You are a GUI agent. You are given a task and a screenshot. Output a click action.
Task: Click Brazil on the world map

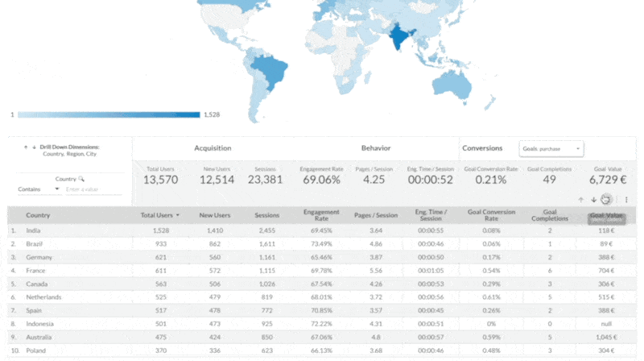click(x=270, y=71)
